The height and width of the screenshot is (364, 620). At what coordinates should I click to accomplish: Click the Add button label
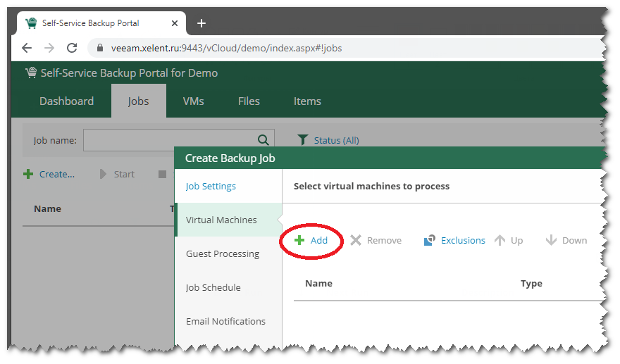pyautogui.click(x=319, y=240)
